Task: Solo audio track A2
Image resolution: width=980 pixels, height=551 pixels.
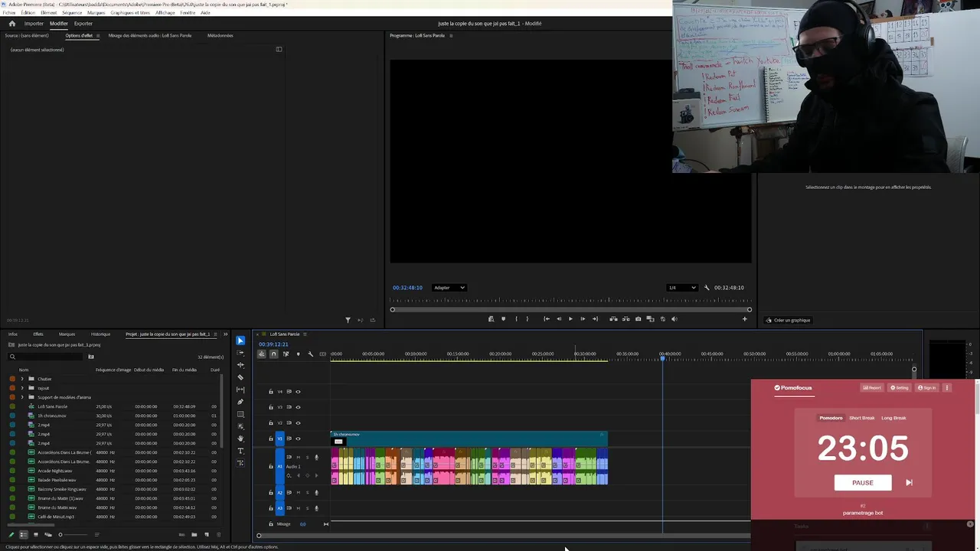Action: point(307,492)
